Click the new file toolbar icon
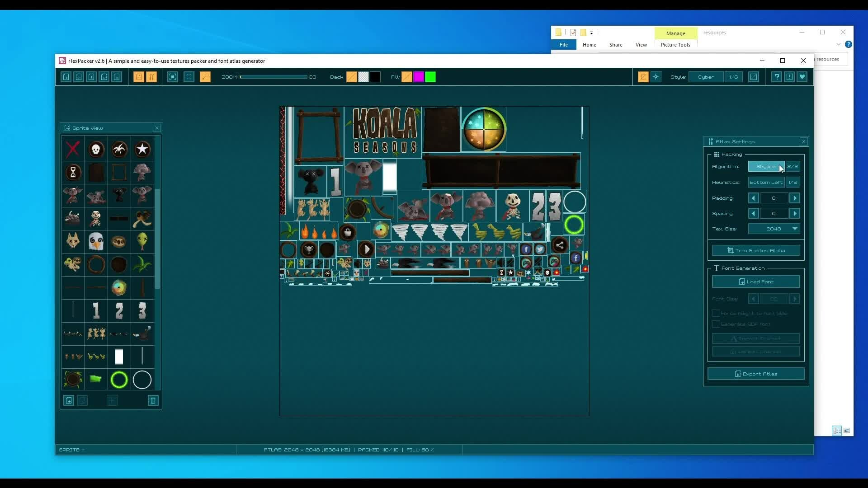Screen dimensions: 868x488 [66, 77]
